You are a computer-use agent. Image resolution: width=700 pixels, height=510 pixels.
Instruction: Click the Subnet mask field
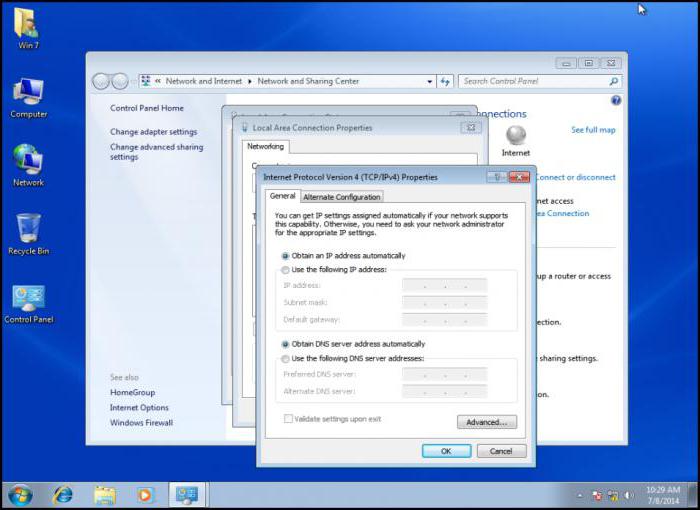[445, 303]
